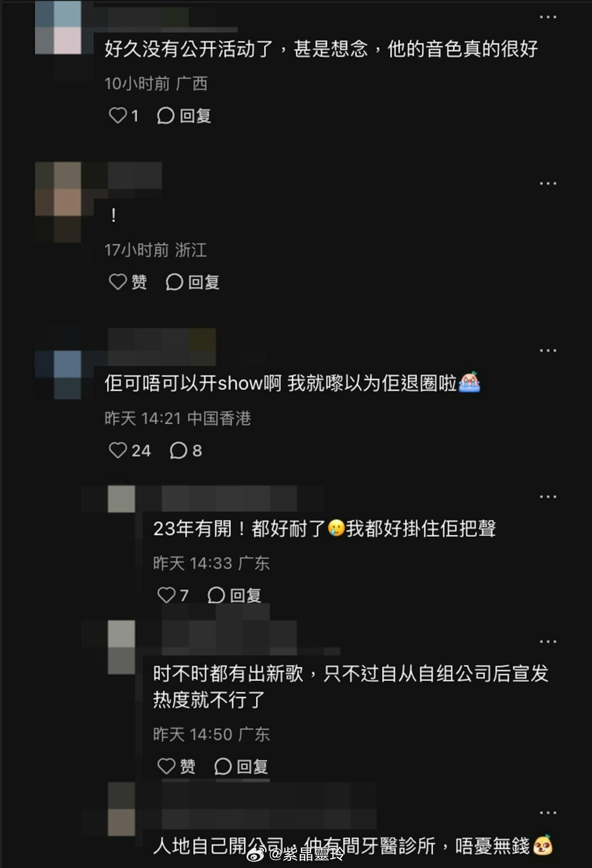Viewport: 592px width, 868px height.
Task: Open the first commenter's blurred avatar
Action: pos(58,27)
